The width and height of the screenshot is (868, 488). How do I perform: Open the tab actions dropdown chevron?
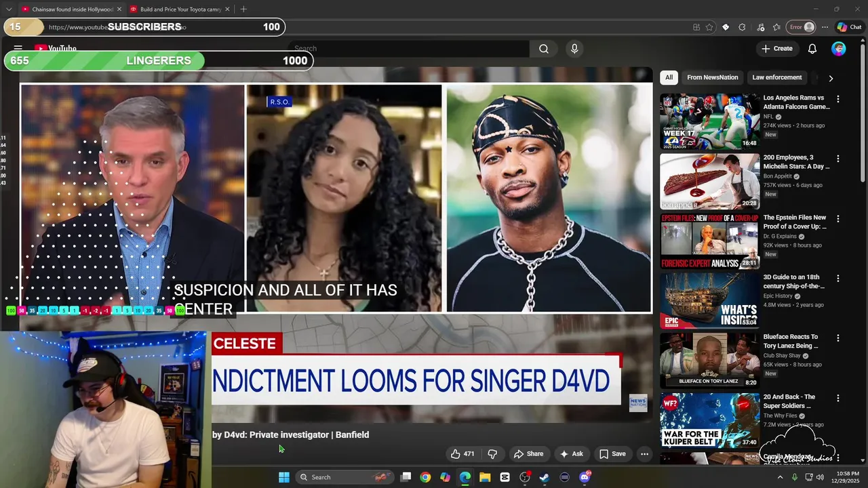[x=9, y=9]
